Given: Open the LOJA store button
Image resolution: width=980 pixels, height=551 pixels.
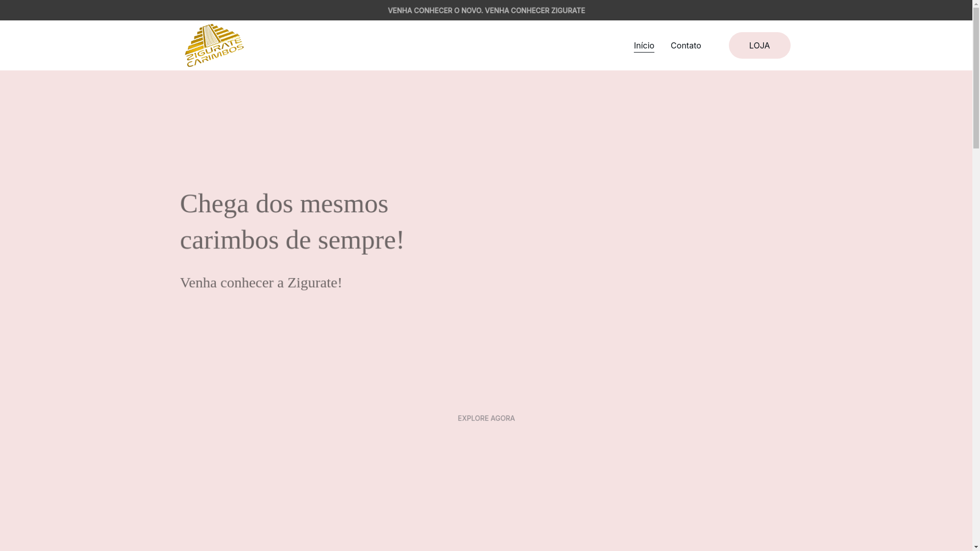Looking at the screenshot, I should 759,45.
